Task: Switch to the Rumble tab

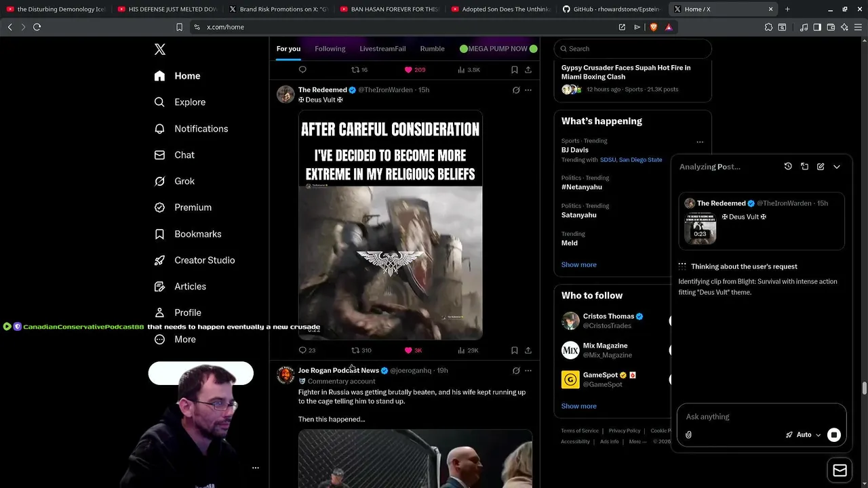Action: (432, 49)
